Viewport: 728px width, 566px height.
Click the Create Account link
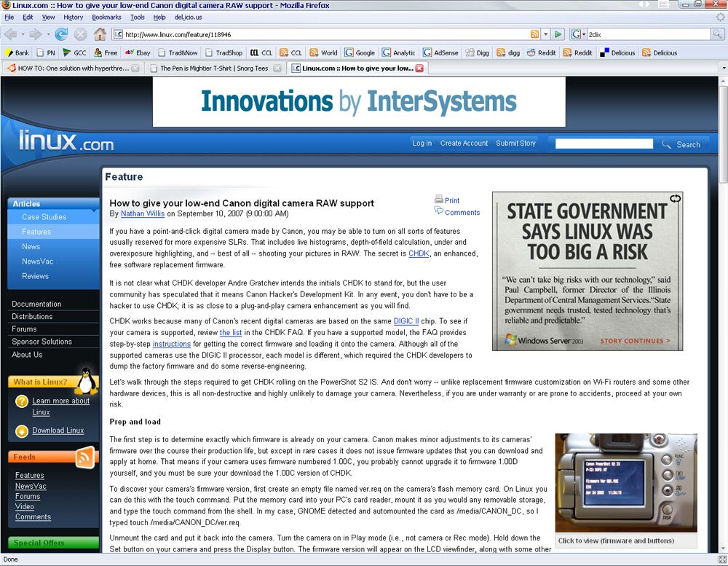coord(464,143)
